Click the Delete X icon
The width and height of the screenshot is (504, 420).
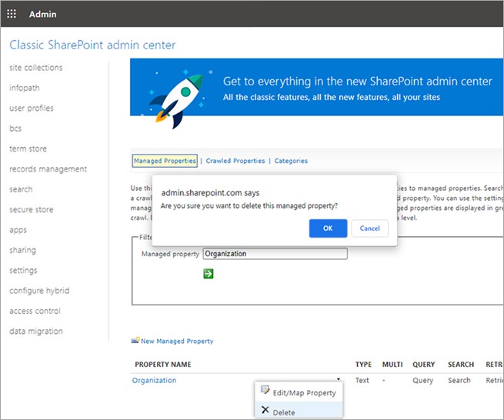point(265,410)
